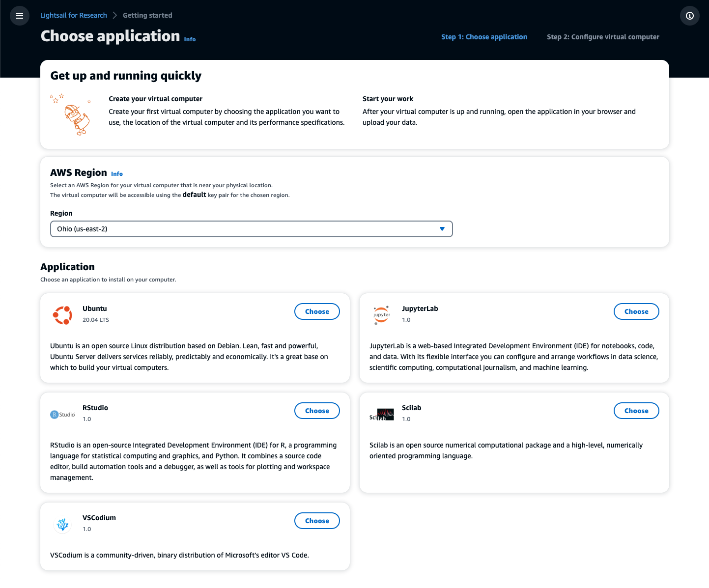709x588 pixels.
Task: Click the Scilab logo icon
Action: point(382,415)
